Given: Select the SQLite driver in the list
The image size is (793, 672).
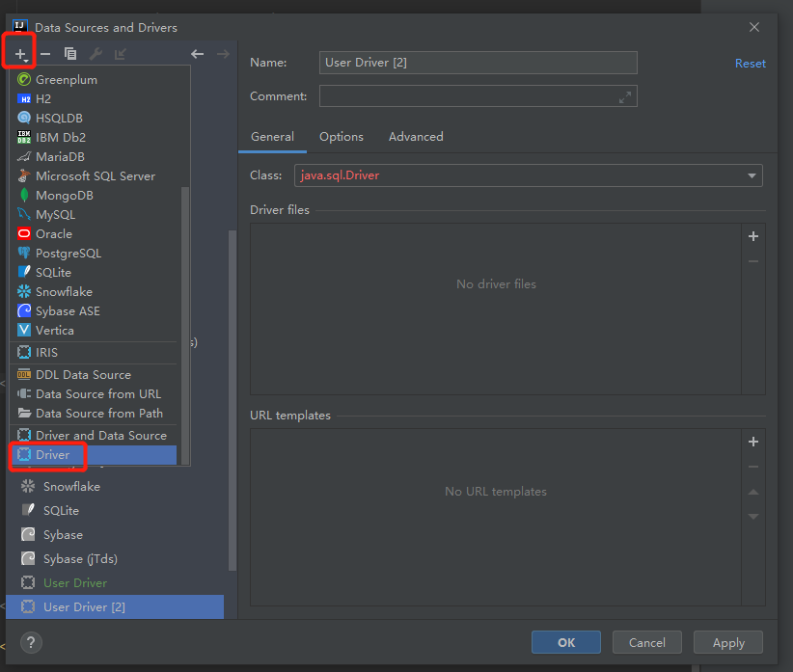Looking at the screenshot, I should 61,511.
